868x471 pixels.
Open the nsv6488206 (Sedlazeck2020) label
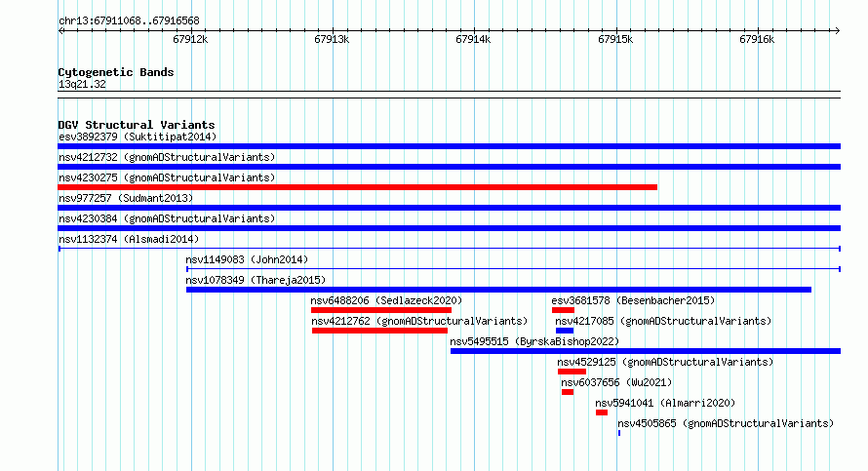[x=386, y=300]
